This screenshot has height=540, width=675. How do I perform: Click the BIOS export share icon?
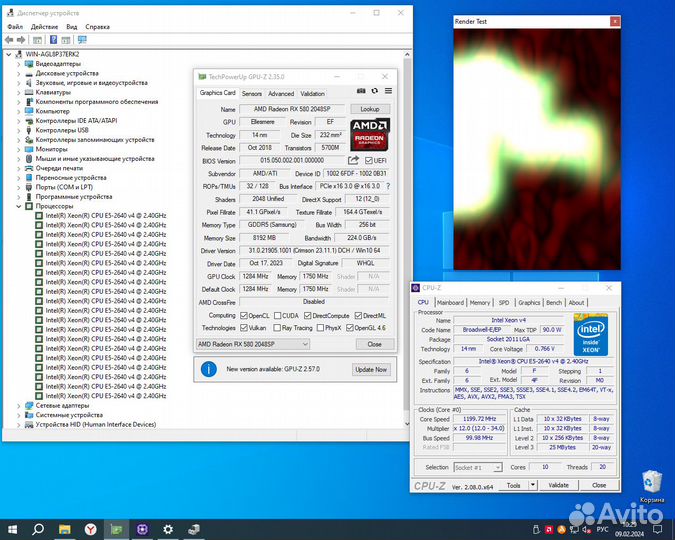tap(354, 160)
